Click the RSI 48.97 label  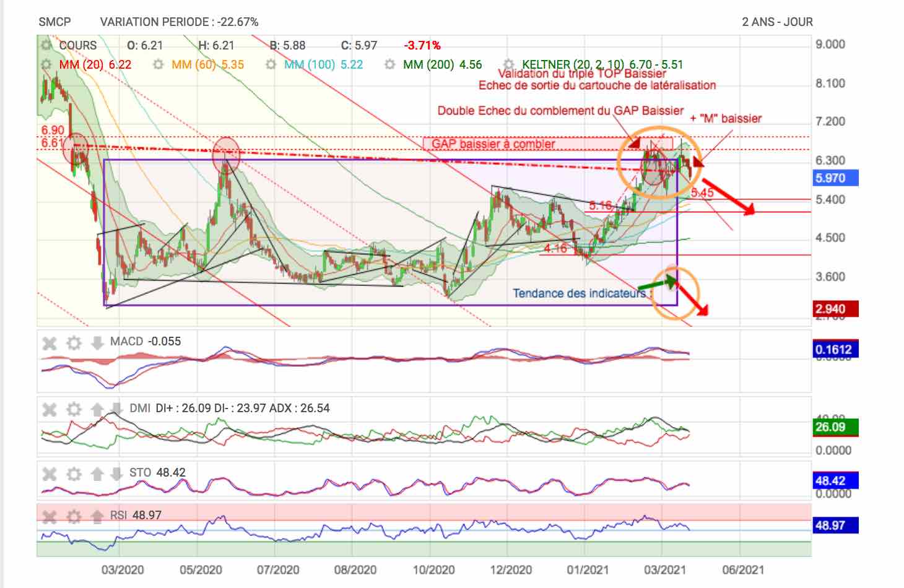coord(136,515)
